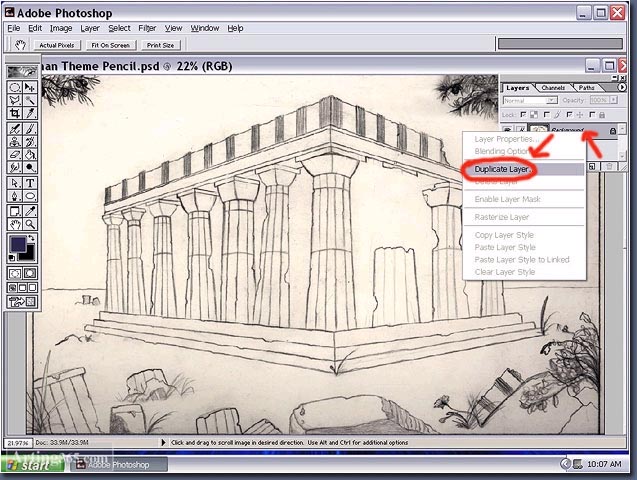This screenshot has width=637, height=480.
Task: Reset to default black and white colors
Action: (12, 257)
